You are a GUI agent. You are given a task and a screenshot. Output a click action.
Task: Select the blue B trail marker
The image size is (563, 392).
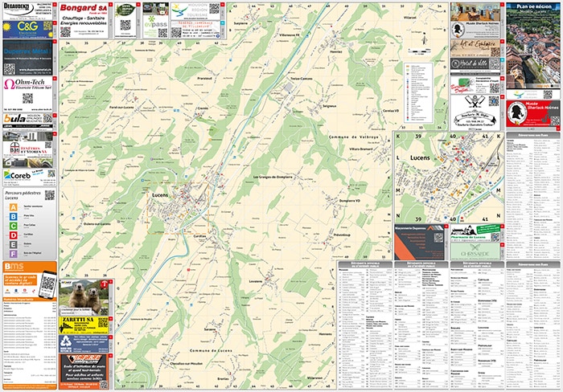point(14,216)
